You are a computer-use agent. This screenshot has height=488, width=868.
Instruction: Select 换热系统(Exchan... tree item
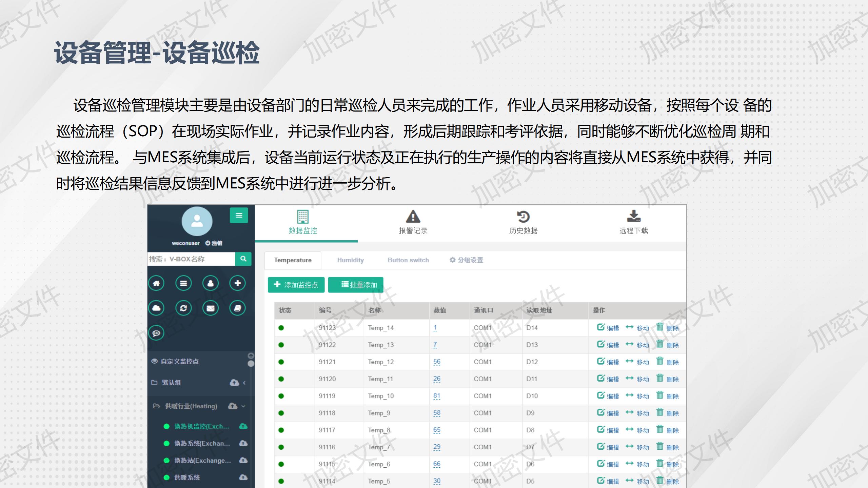click(x=202, y=443)
